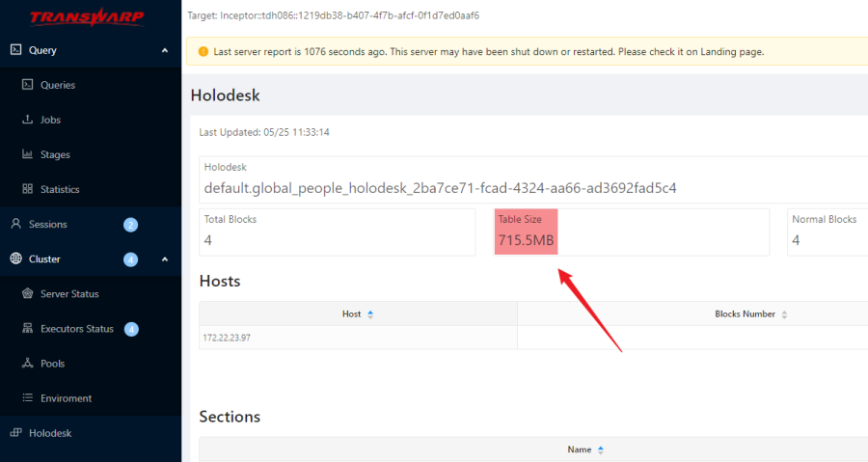Select host 172.22.23.97 row
This screenshot has width=868, height=462.
tap(229, 339)
